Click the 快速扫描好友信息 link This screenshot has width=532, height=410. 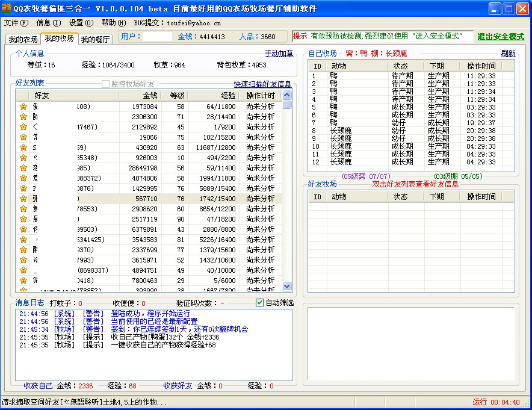(x=262, y=84)
